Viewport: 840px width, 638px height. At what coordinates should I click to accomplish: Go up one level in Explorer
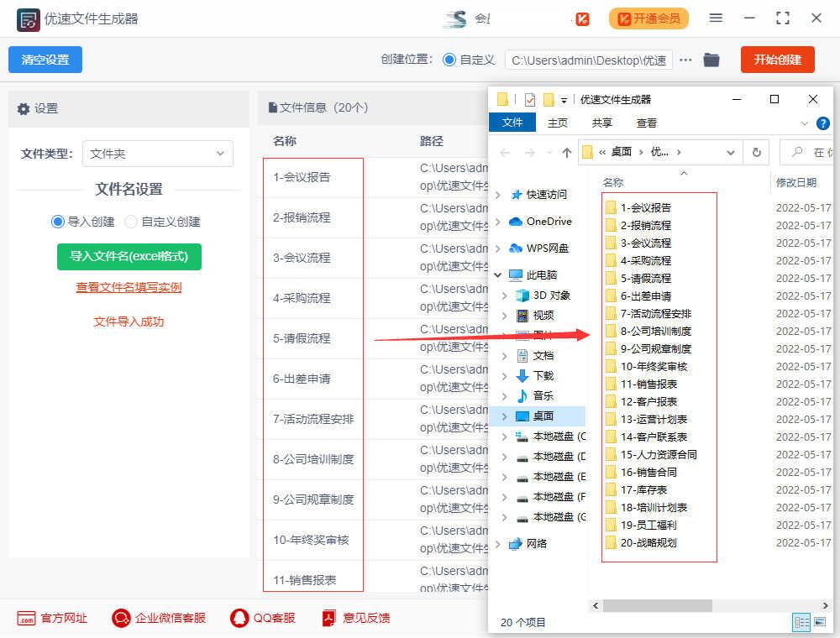pos(566,153)
